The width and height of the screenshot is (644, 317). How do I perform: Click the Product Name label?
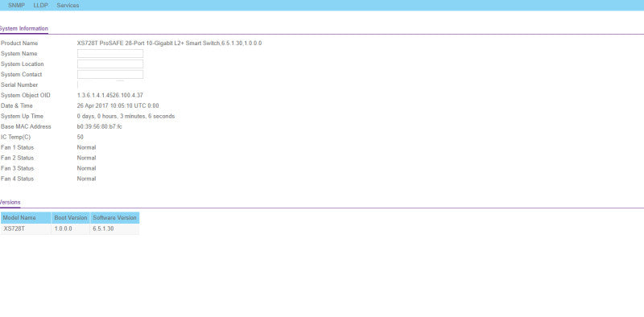click(x=19, y=43)
